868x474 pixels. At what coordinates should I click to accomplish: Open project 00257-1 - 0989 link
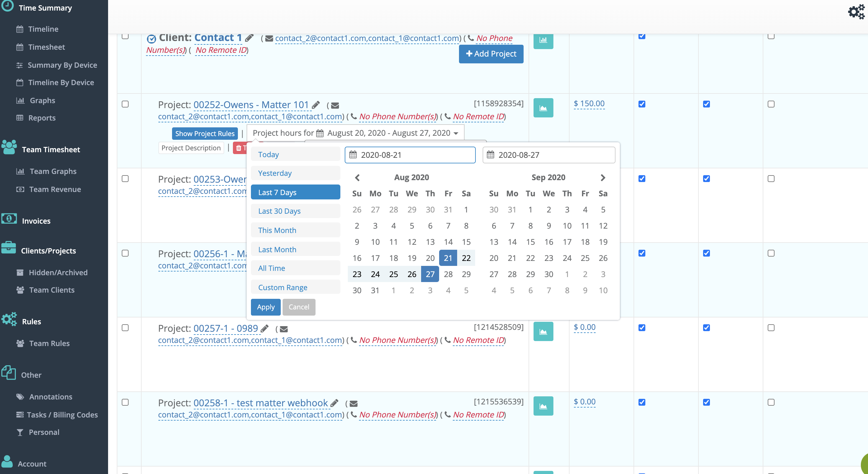tap(225, 328)
